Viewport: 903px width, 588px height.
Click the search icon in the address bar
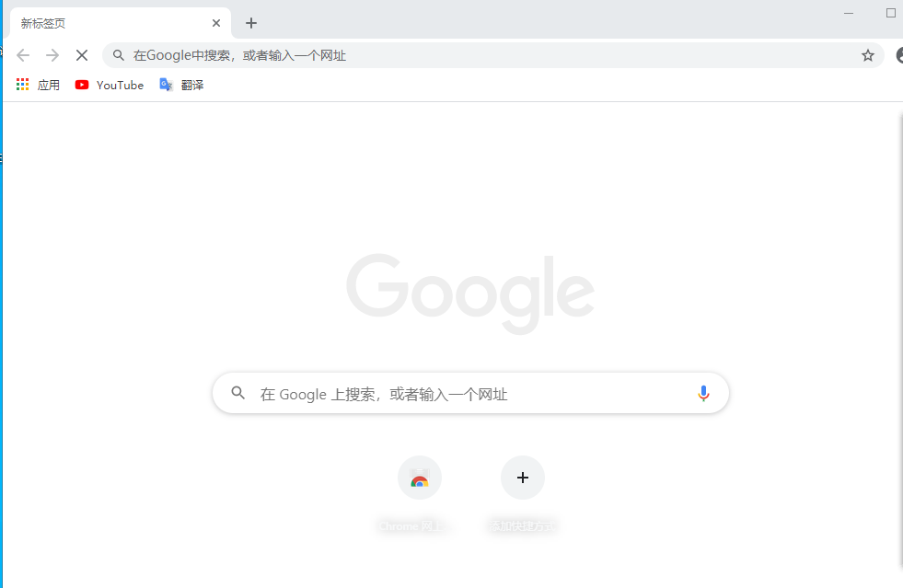click(x=119, y=55)
